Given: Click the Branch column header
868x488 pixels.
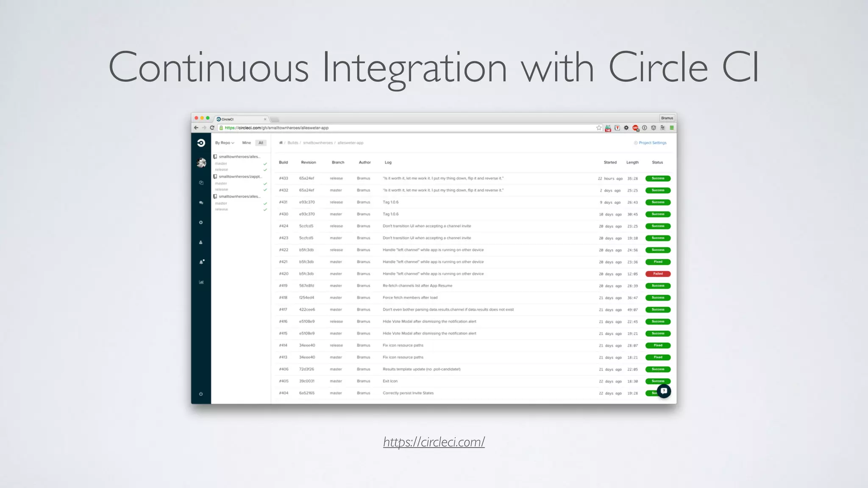Looking at the screenshot, I should pyautogui.click(x=338, y=162).
